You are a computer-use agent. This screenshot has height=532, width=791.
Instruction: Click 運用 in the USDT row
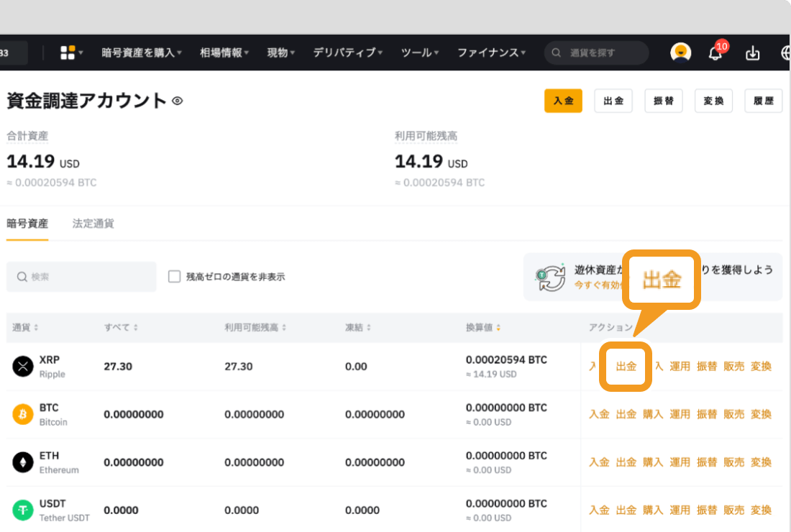tap(680, 510)
